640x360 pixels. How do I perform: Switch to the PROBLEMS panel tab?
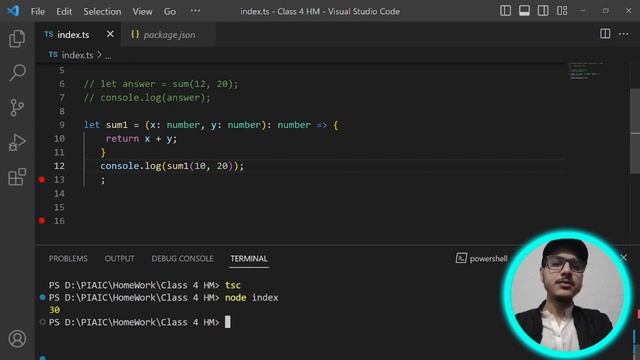(68, 259)
